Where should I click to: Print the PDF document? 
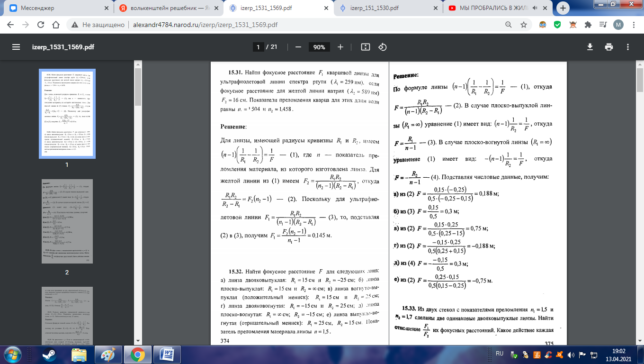[609, 47]
